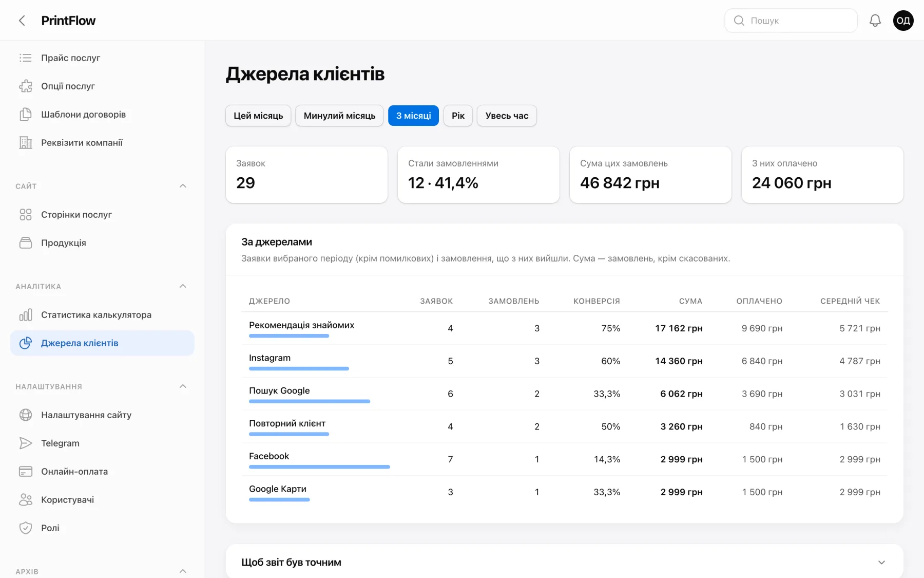Open Онлайн-оплата card icon
The height and width of the screenshot is (578, 924).
coord(26,472)
